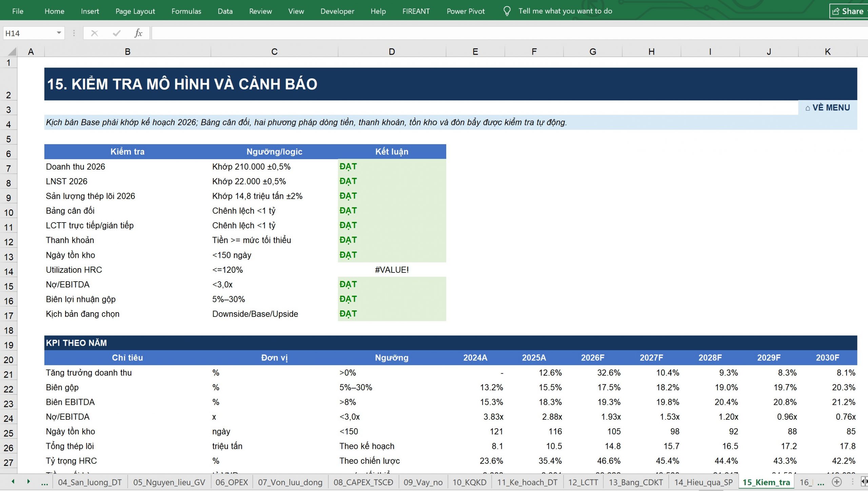Show hidden sheets via left ellipsis

point(44,483)
